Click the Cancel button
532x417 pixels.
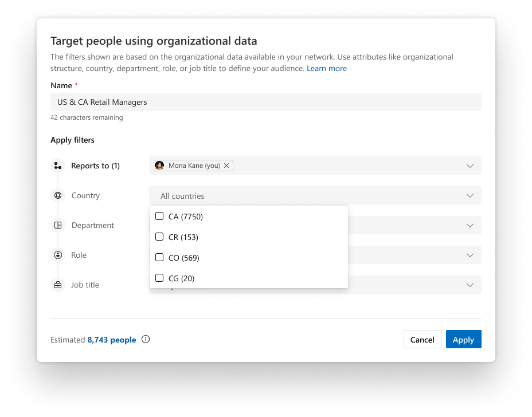(x=422, y=339)
